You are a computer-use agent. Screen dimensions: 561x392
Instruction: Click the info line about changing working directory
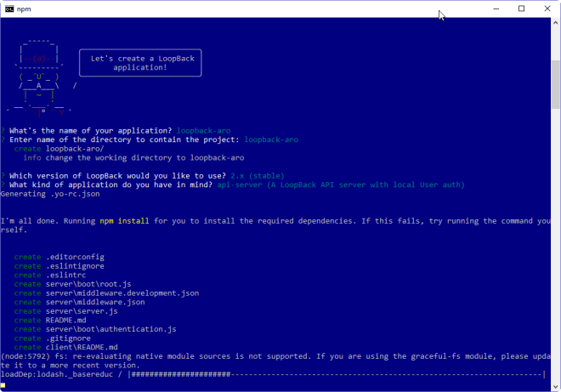(x=133, y=158)
